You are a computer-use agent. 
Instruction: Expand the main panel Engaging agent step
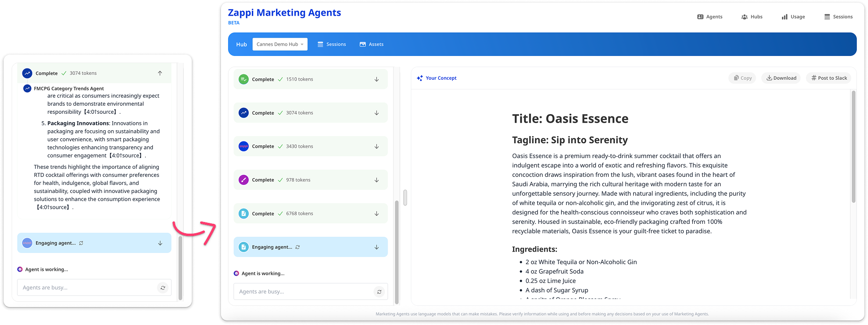click(x=376, y=247)
